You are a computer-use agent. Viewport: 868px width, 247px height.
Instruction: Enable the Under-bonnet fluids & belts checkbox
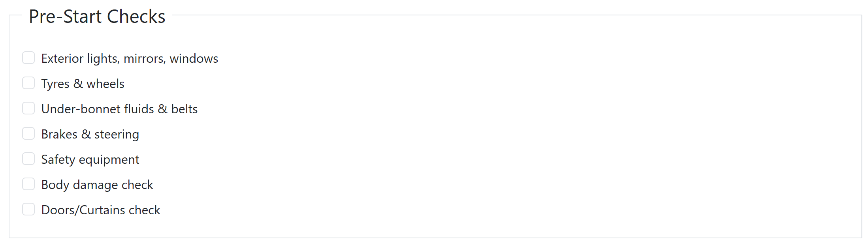pyautogui.click(x=28, y=108)
